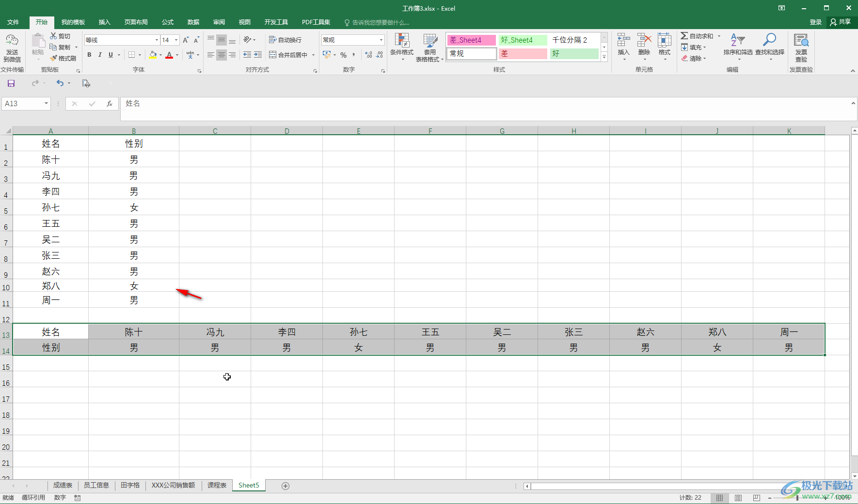The image size is (858, 504).
Task: Open Format as Table (套用表格格式)
Action: pos(429,47)
